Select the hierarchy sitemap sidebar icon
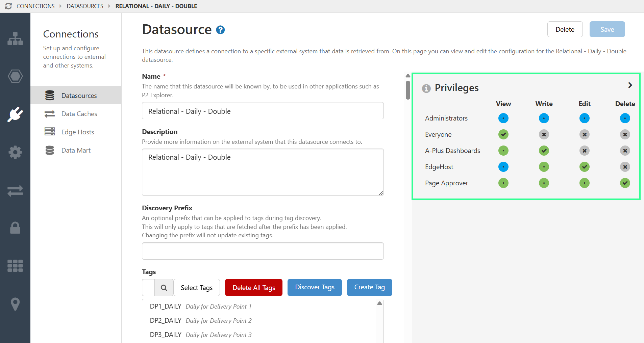 15,38
